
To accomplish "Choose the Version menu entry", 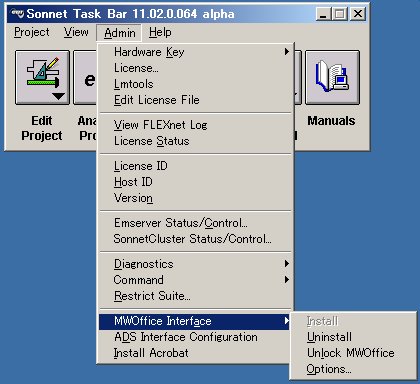I will pyautogui.click(x=195, y=198).
